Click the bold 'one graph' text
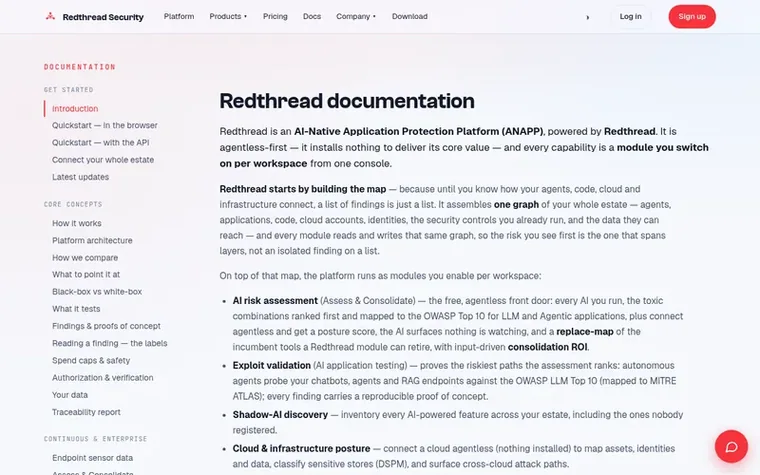 (x=516, y=205)
